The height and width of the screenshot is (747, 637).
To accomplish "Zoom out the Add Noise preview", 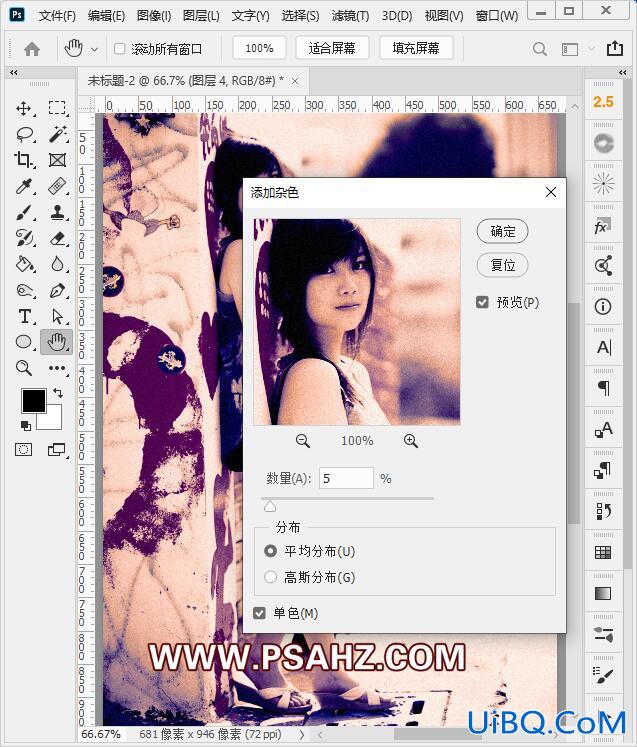I will (303, 441).
